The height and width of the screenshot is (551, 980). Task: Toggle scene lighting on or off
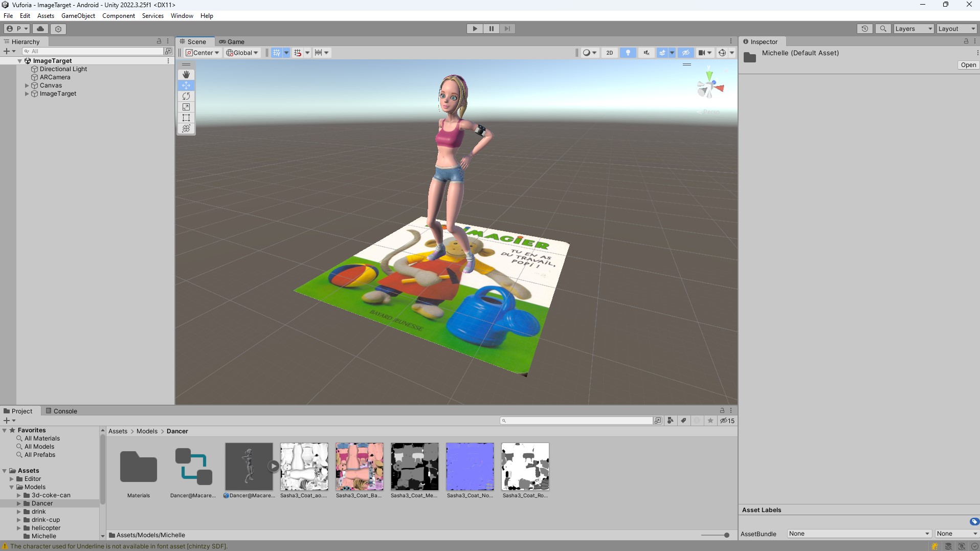pyautogui.click(x=628, y=52)
